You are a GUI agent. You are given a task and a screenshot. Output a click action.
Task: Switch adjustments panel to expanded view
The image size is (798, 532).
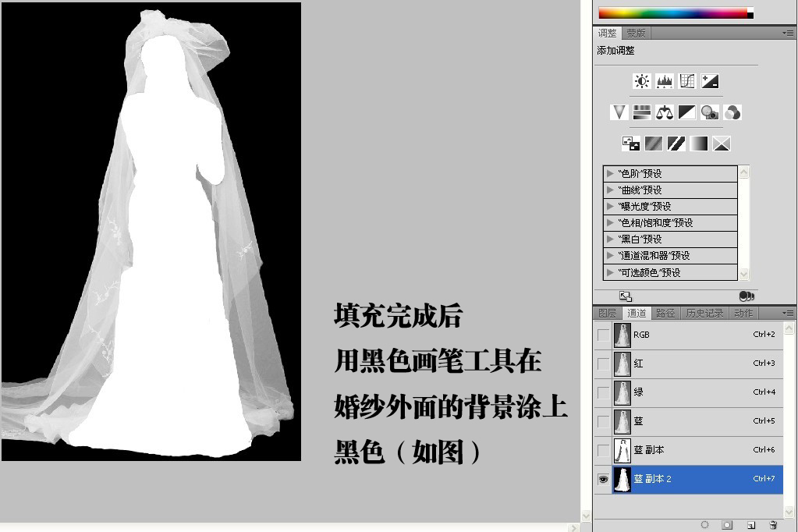pos(626,296)
